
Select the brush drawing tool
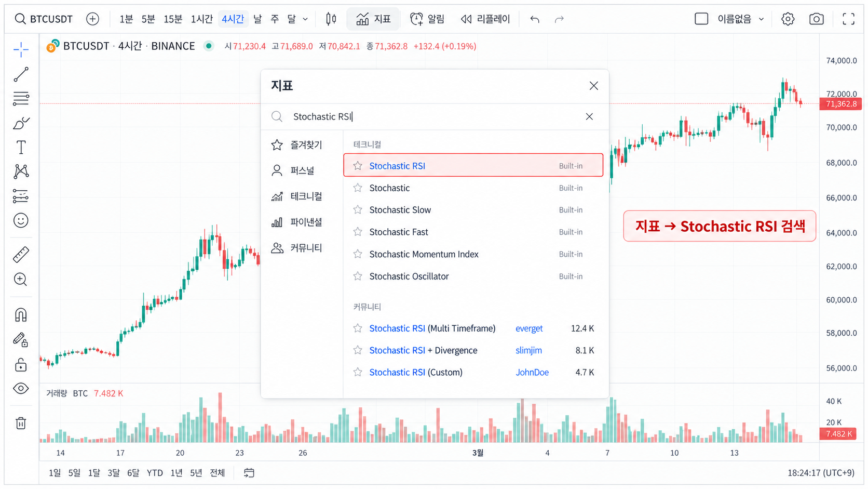pyautogui.click(x=21, y=123)
